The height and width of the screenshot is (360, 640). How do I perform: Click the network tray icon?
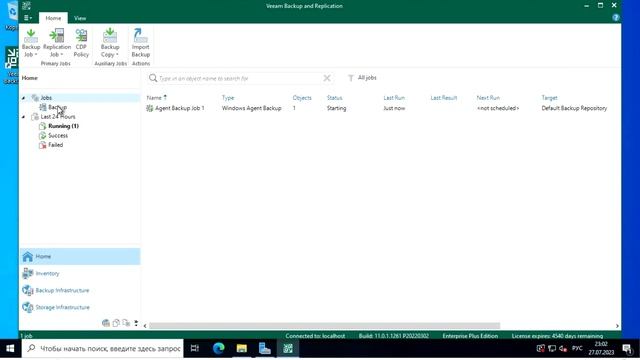[552, 349]
